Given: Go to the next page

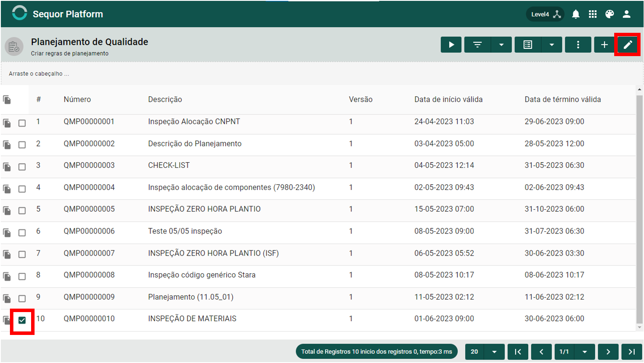Looking at the screenshot, I should point(608,351).
